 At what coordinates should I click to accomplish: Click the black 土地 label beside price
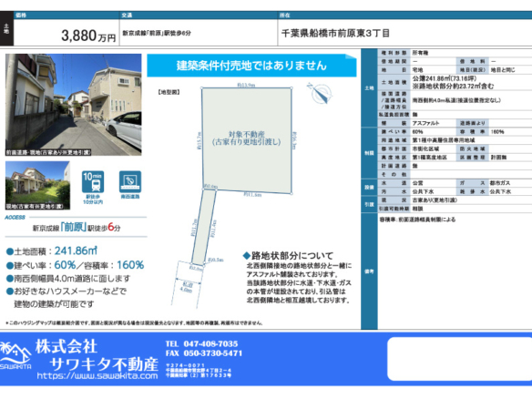6,28
